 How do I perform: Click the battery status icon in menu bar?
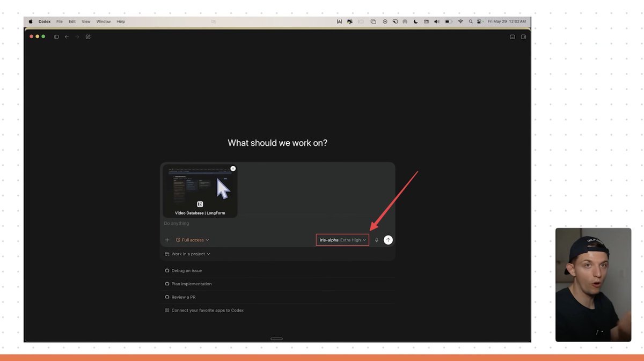click(x=449, y=21)
